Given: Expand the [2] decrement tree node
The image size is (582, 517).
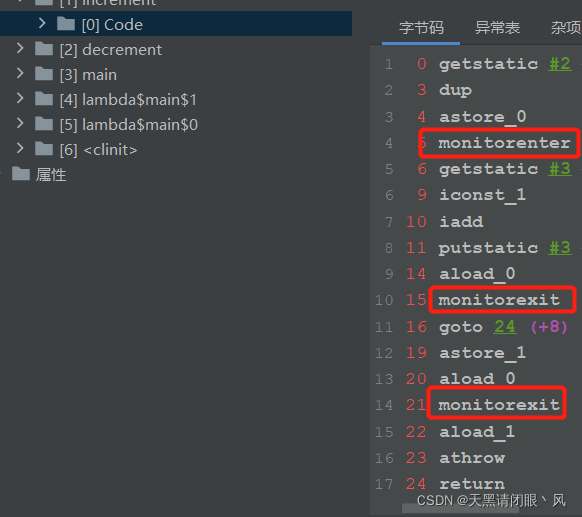Looking at the screenshot, I should coord(20,49).
